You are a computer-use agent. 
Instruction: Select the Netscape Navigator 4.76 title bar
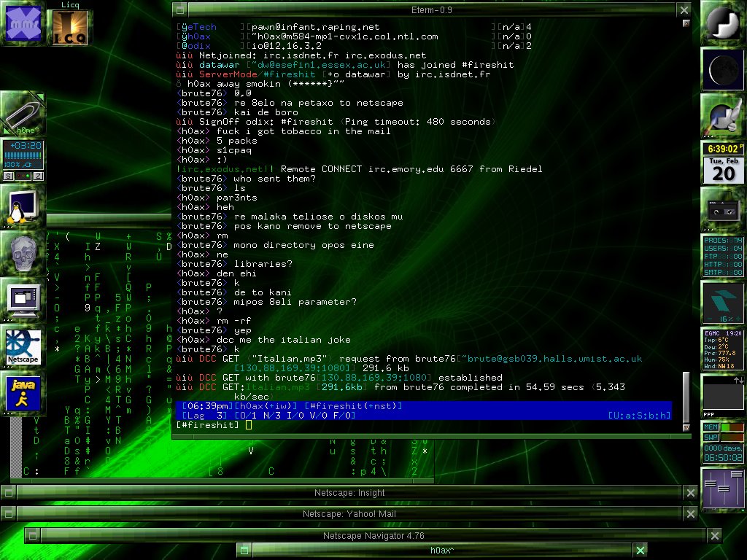coord(373,536)
